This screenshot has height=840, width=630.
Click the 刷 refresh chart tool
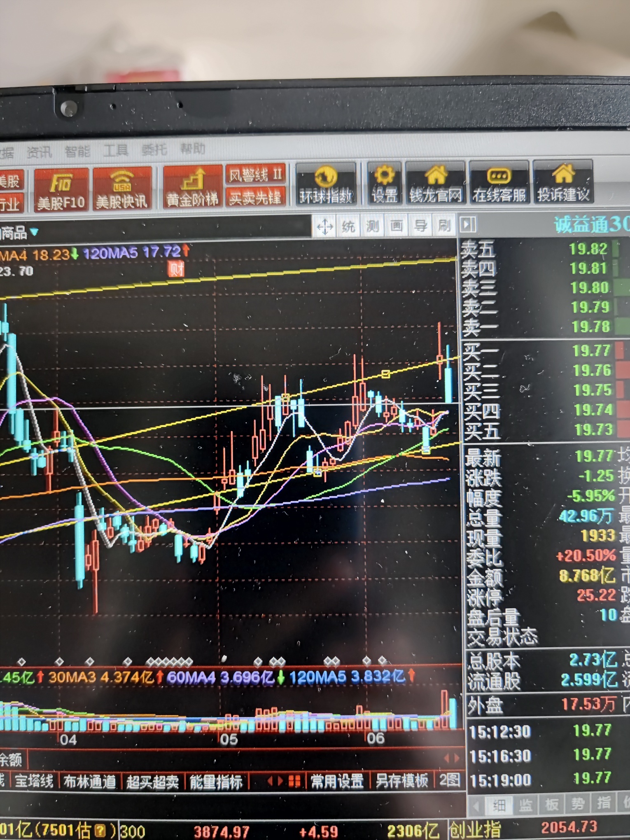(444, 224)
